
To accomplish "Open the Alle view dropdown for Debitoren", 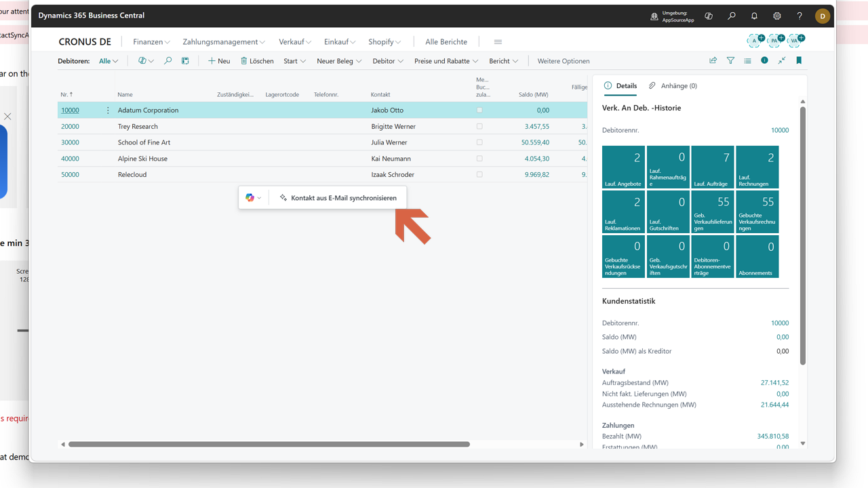I will 108,61.
